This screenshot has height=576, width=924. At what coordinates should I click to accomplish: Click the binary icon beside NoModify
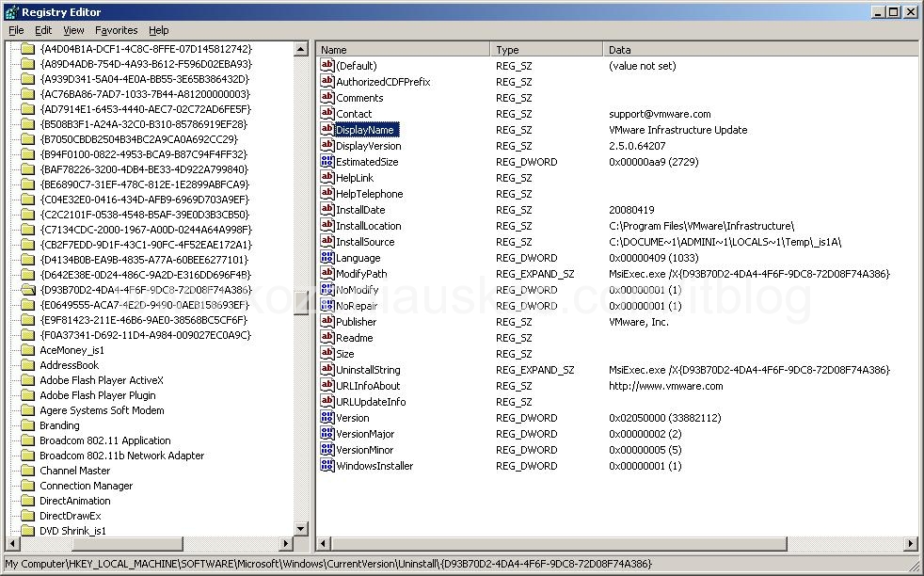[x=327, y=289]
